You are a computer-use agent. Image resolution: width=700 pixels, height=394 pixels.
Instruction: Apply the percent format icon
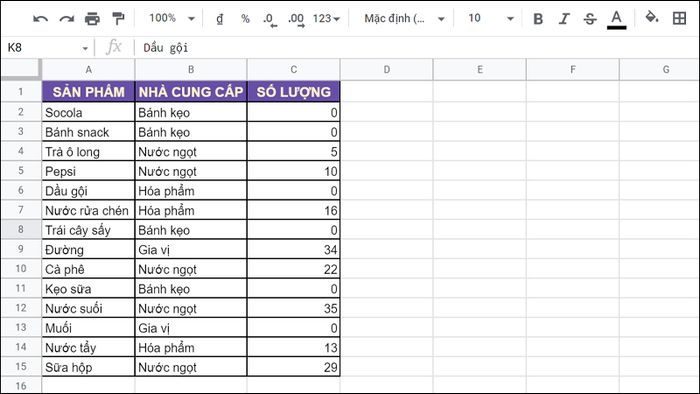245,19
